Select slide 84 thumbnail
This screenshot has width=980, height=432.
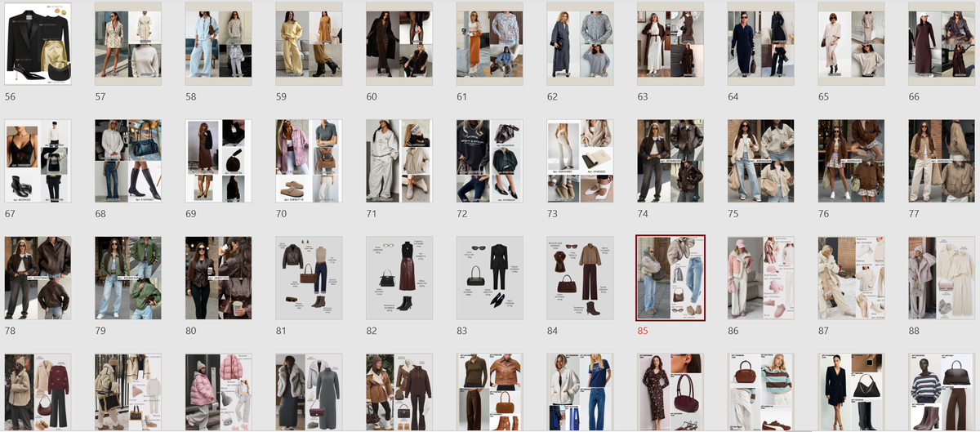tap(580, 278)
